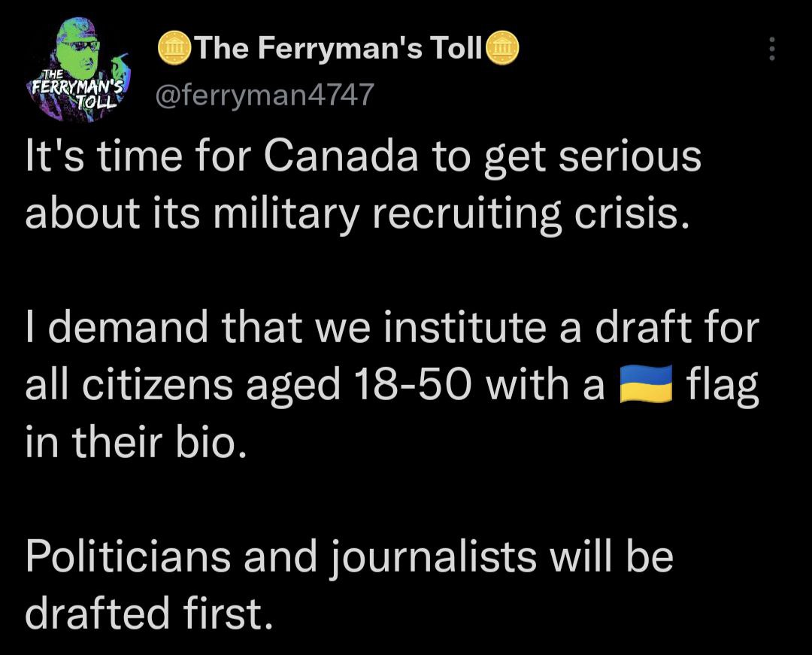Click the Ferryman's Toll logo text on the avatar

pos(76,89)
